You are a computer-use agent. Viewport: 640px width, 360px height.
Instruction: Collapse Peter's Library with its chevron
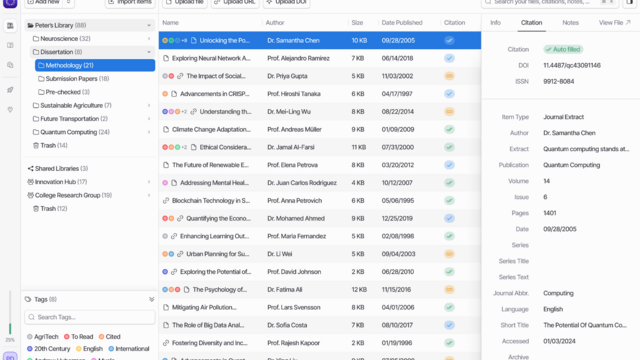click(x=149, y=25)
